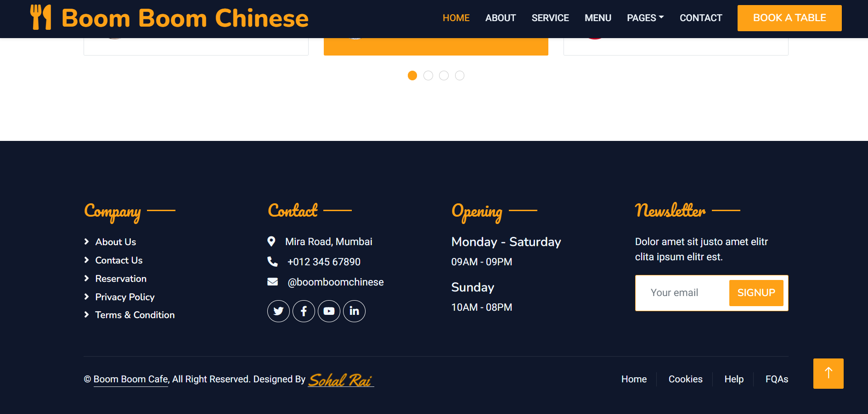The height and width of the screenshot is (414, 868).
Task: Click the back-to-top arrow button
Action: [x=828, y=373]
